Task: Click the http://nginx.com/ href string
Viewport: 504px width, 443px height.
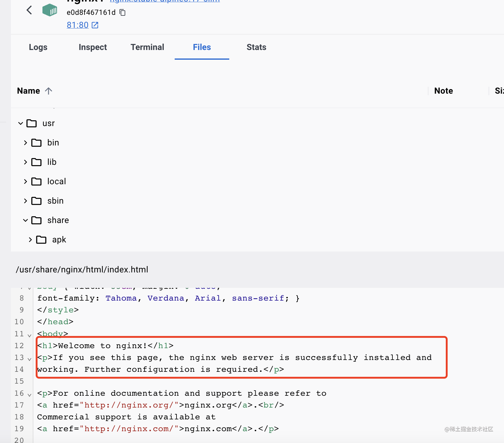Action: click(129, 429)
